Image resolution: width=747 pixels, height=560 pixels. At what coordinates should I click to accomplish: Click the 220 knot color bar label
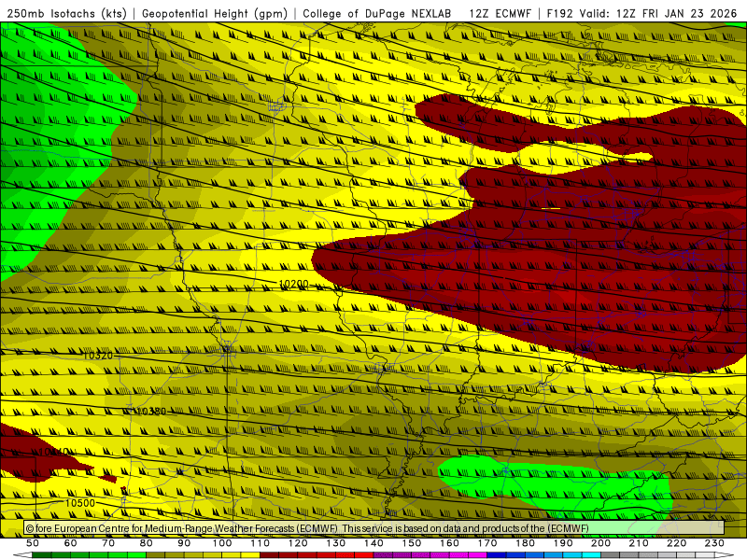[676, 543]
